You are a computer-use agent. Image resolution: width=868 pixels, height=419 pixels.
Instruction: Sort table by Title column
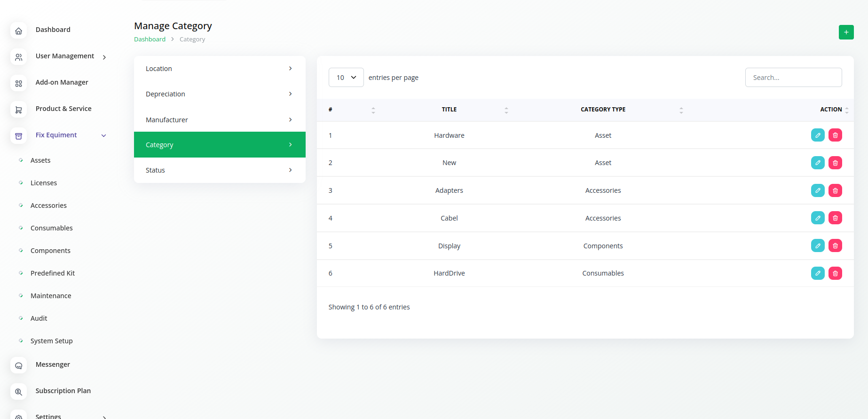pyautogui.click(x=449, y=110)
